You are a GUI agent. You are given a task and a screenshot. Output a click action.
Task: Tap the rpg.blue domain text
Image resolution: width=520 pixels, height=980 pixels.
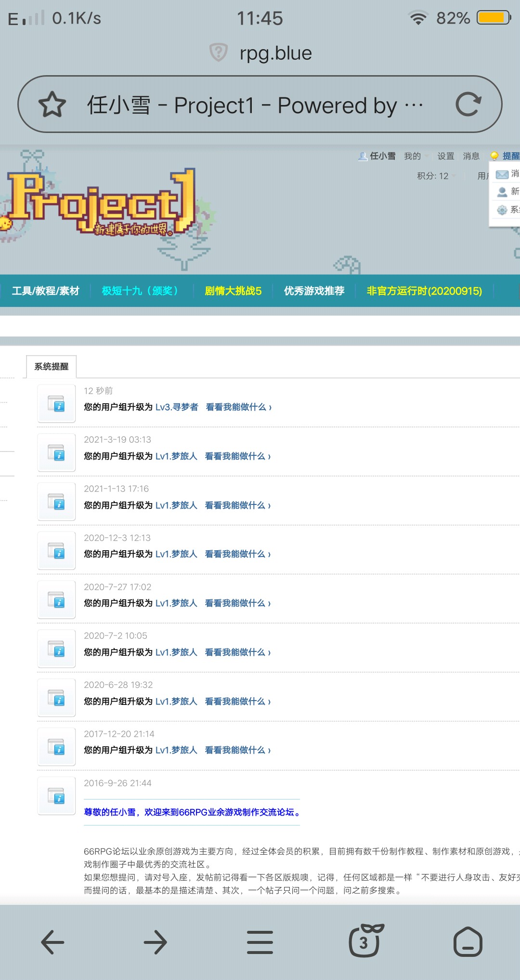[x=276, y=53]
